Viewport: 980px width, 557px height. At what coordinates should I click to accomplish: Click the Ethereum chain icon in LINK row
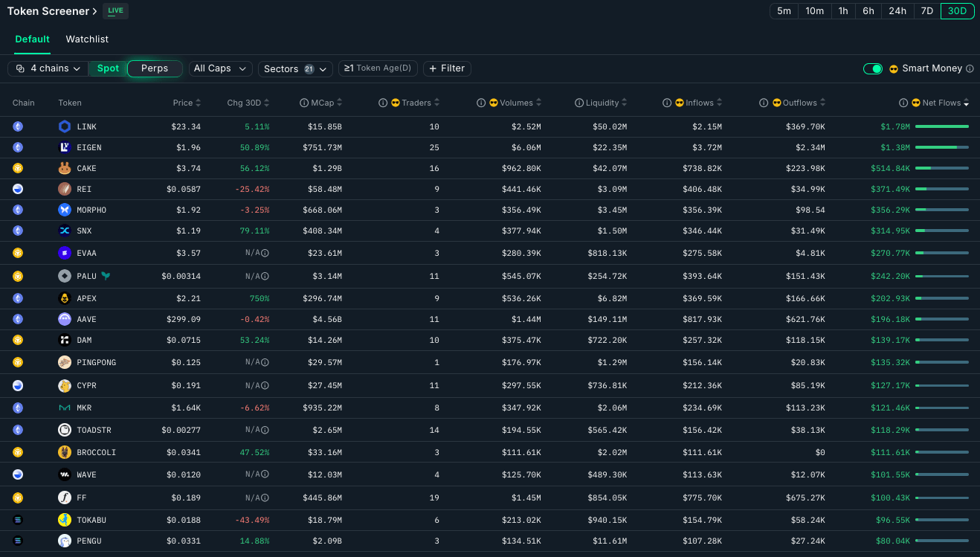[18, 126]
